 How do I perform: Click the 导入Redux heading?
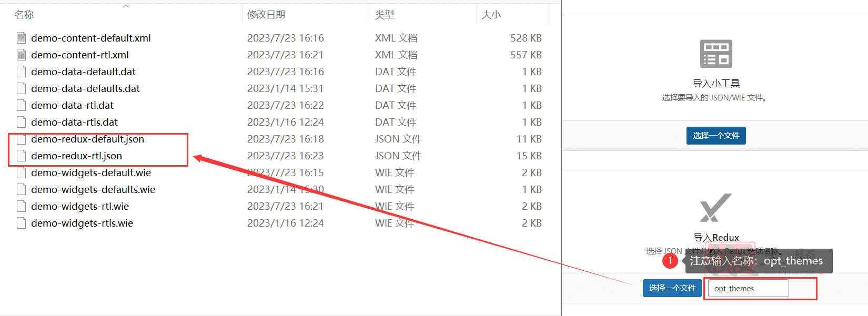tap(716, 238)
